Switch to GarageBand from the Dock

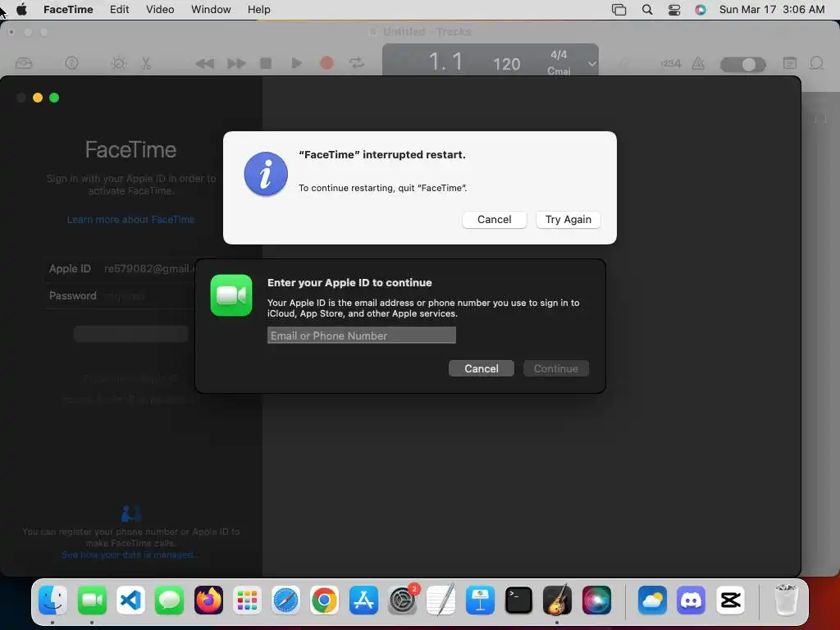coord(557,600)
